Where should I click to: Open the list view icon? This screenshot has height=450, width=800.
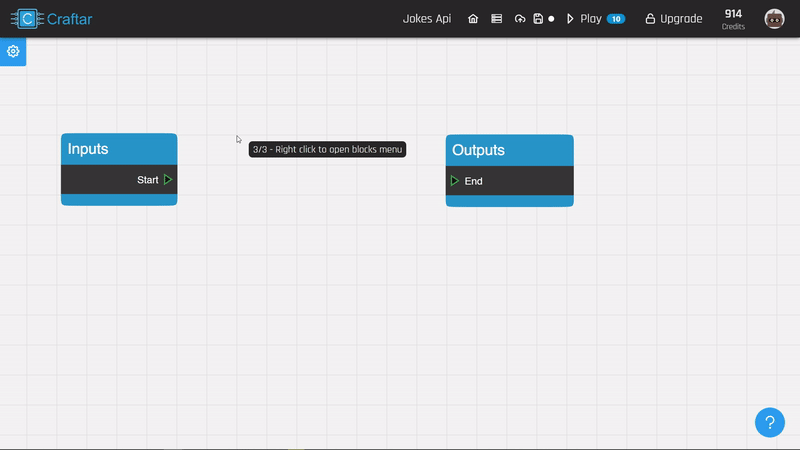[496, 19]
